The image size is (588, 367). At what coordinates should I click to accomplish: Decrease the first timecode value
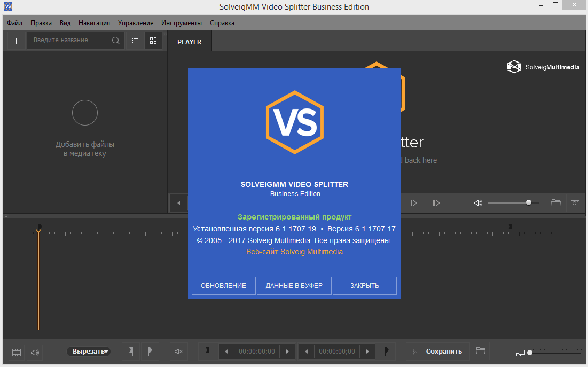226,352
